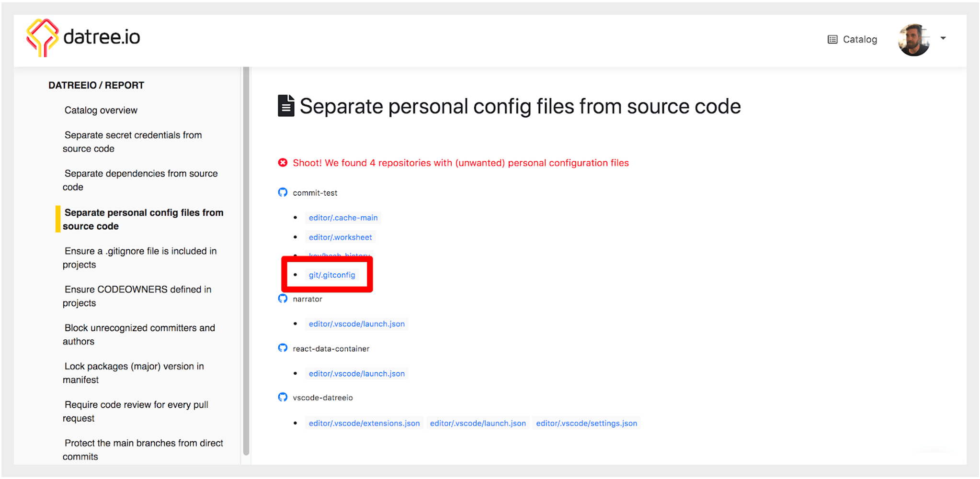This screenshot has height=479, width=980.
Task: Open editor/.cache-main file link
Action: pyautogui.click(x=343, y=218)
